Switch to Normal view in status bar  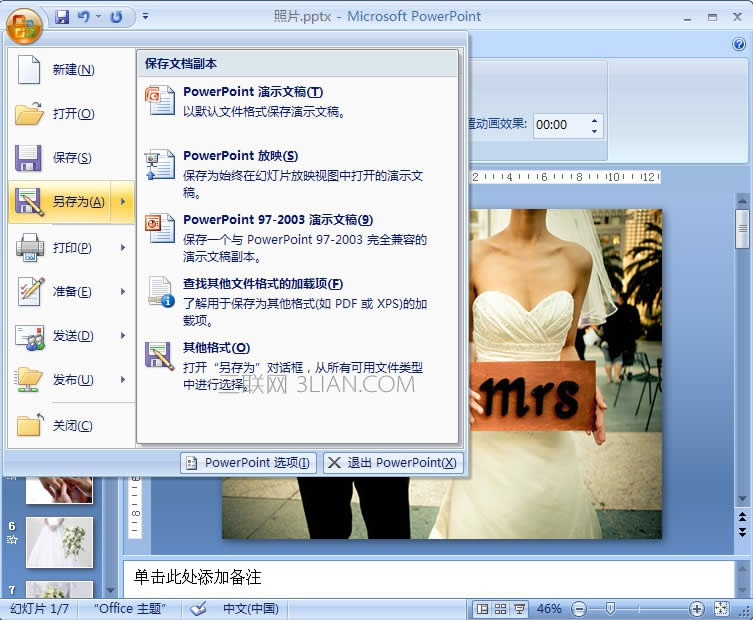tap(482, 608)
